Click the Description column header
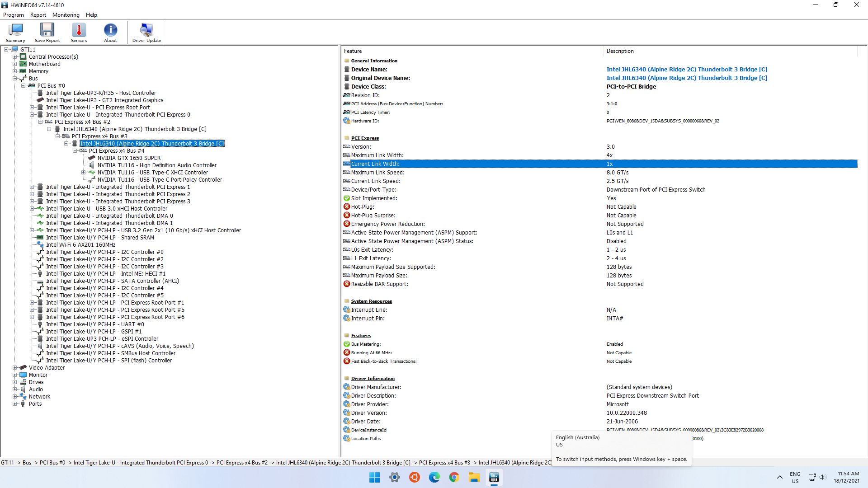868x488 pixels. 731,51
